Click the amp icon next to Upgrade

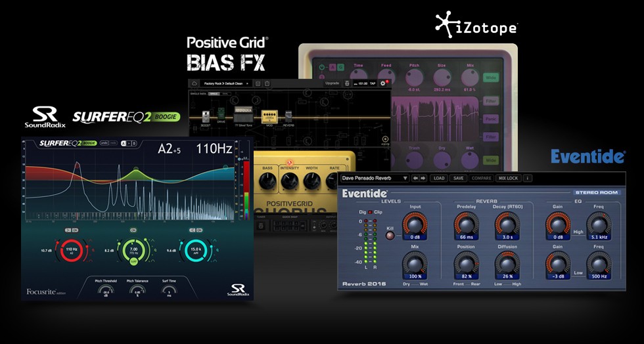coord(347,83)
